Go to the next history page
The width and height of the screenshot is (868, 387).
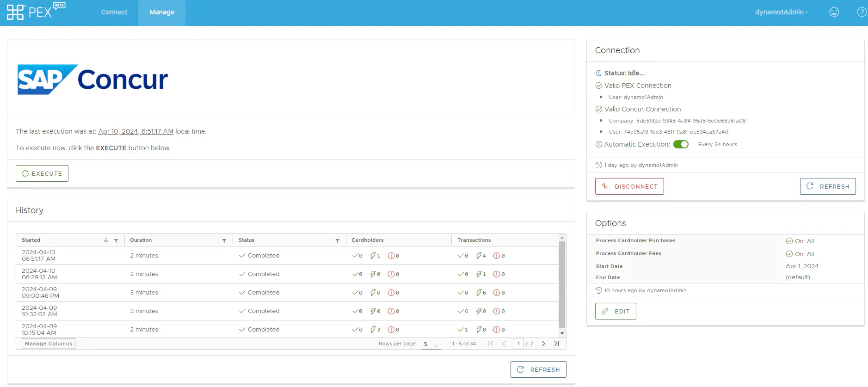(544, 344)
